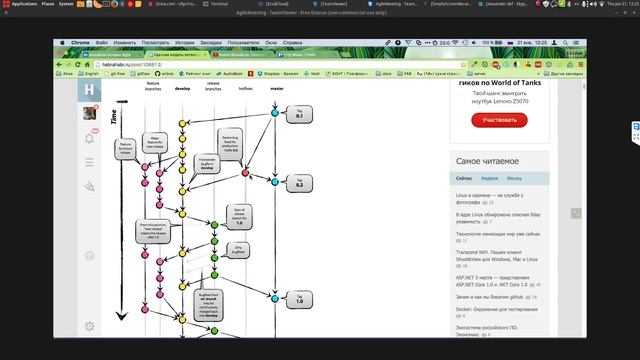Open the Mac notification center icon
The height and width of the screenshot is (360, 640).
tap(576, 42)
